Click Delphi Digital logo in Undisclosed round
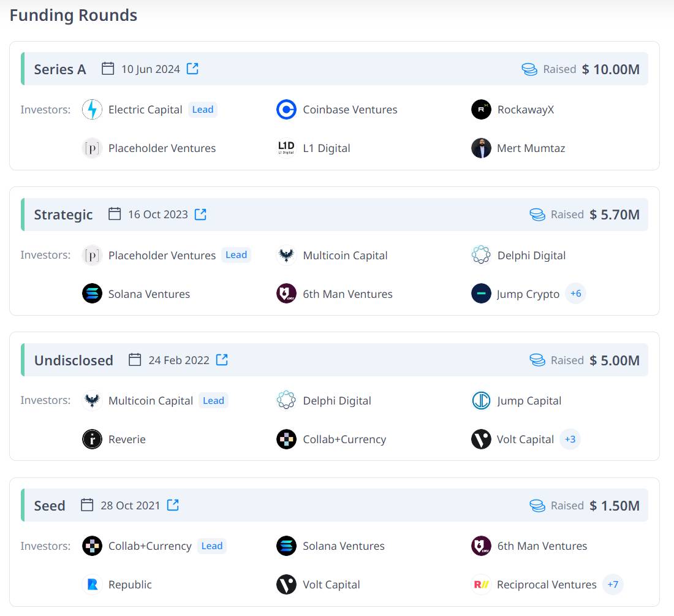674x616 pixels. [286, 401]
